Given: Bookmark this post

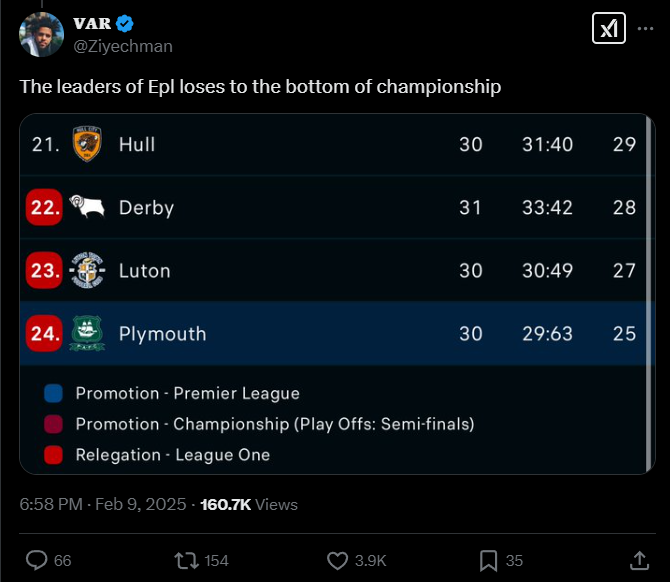Looking at the screenshot, I should click(488, 560).
